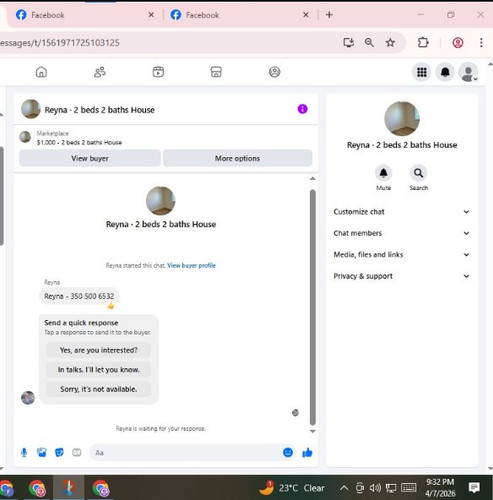Image resolution: width=493 pixels, height=500 pixels.
Task: Open the GIF picker icon
Action: click(x=77, y=453)
